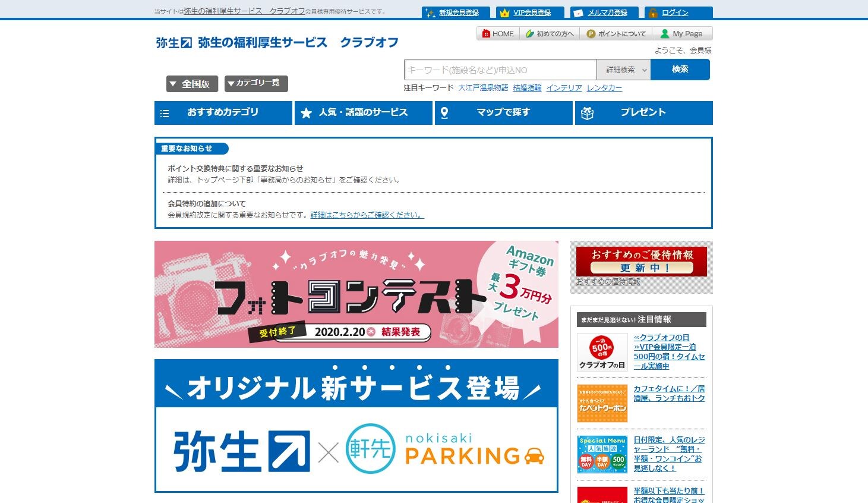Open 大江戸温泉物語 keyword link
The height and width of the screenshot is (503, 868).
[483, 87]
